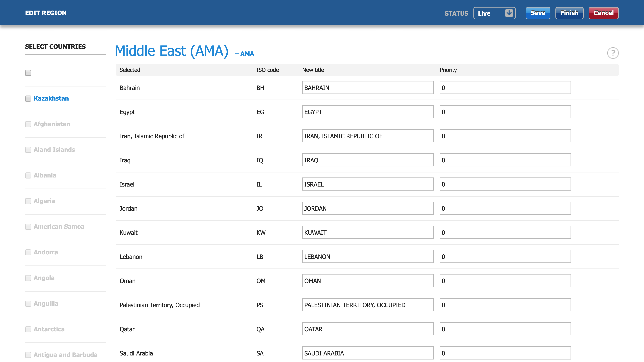Check the Afghanistan checkbox
This screenshot has width=644, height=362.
pos(28,124)
